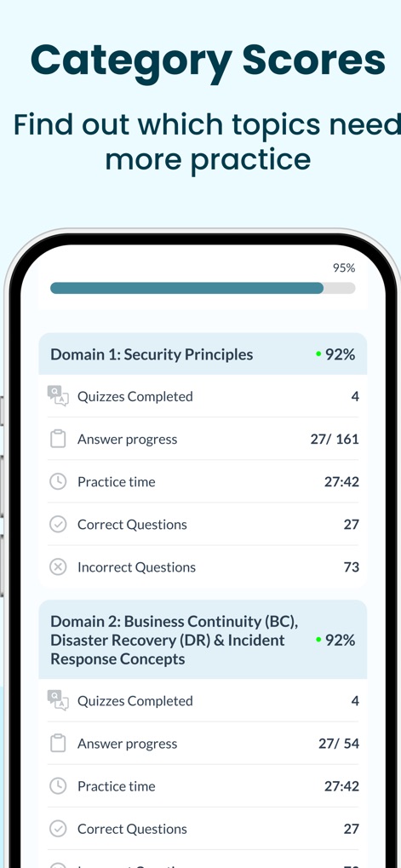Click the Category Scores heading

tap(208, 60)
